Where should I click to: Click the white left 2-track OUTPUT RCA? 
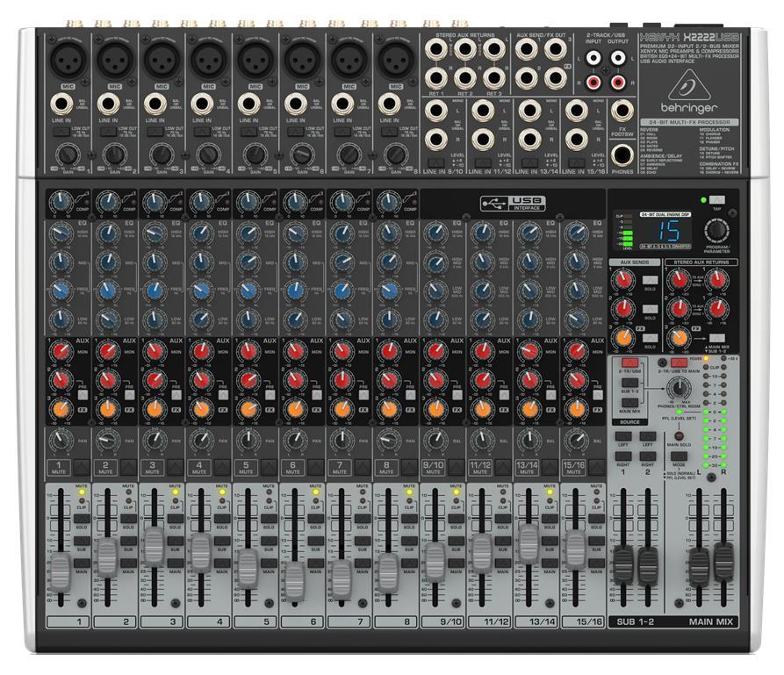pos(618,58)
